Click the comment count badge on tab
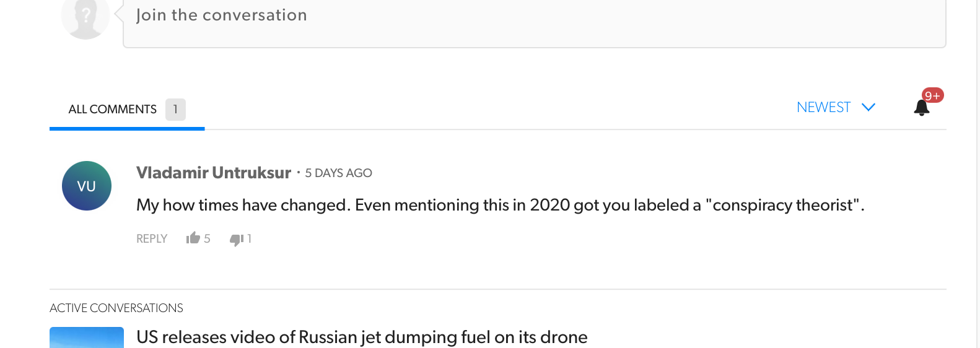 175,110
